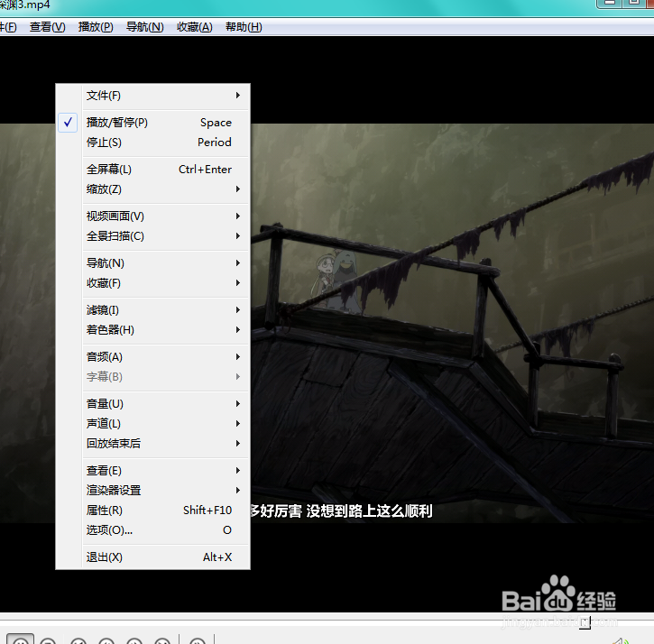
Task: Select 全屏幕(L) fullscreen entry
Action: (152, 170)
